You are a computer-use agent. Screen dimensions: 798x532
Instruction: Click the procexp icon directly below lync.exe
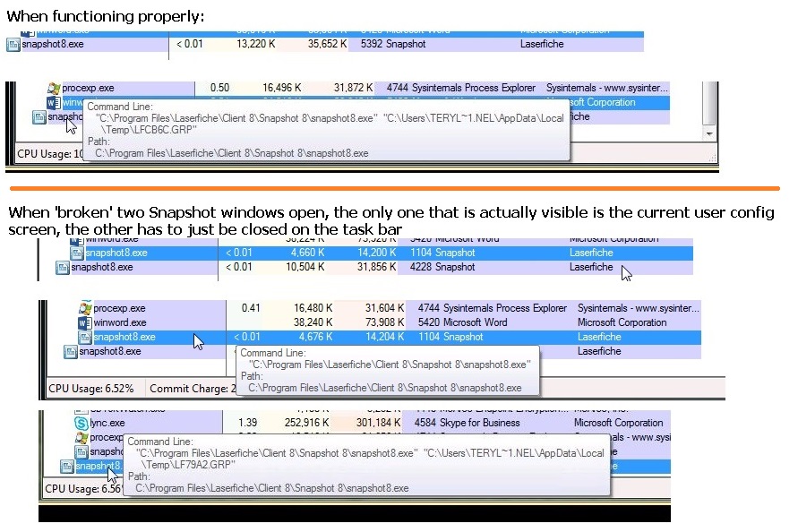click(x=82, y=437)
